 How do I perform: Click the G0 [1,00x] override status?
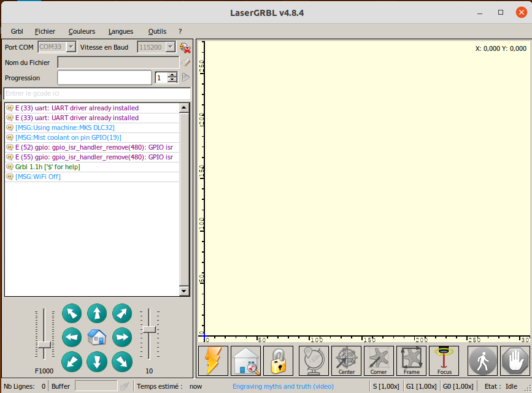[x=458, y=386]
